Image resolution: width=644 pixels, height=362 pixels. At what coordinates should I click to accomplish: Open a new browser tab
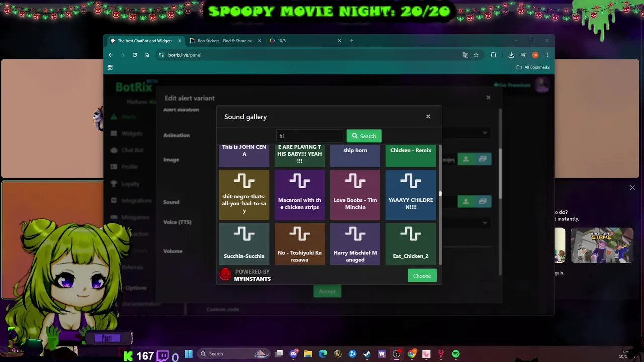coord(351,41)
